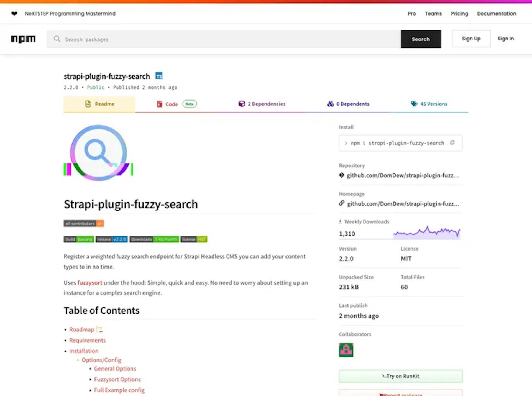Screen dimensions: 532x396
Task: Jump to Full Example config link
Action: click(x=119, y=390)
